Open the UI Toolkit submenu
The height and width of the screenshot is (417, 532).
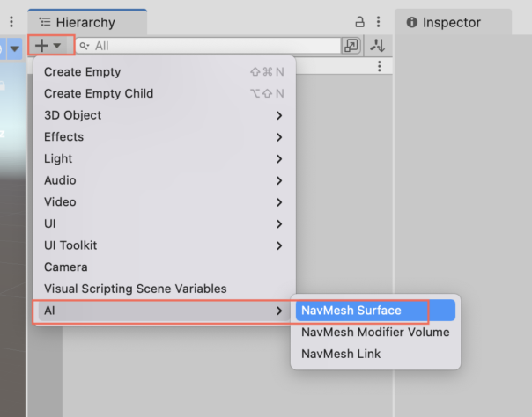pos(164,245)
